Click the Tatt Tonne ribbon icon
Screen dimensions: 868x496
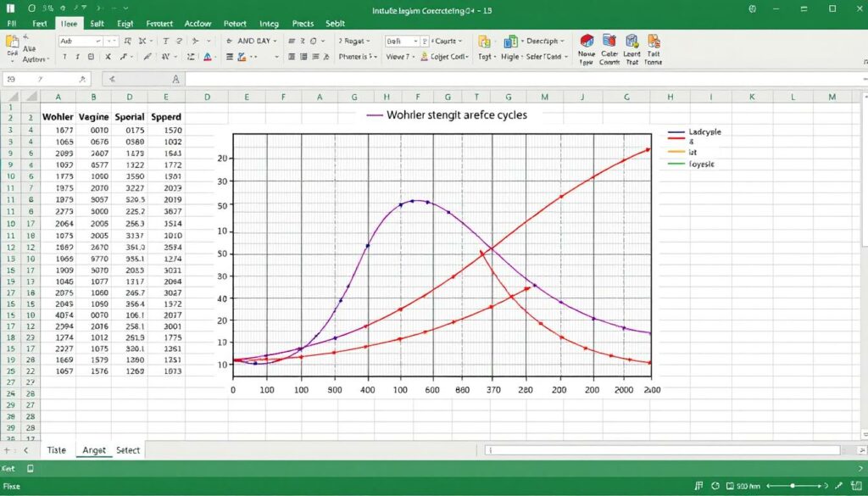click(654, 41)
